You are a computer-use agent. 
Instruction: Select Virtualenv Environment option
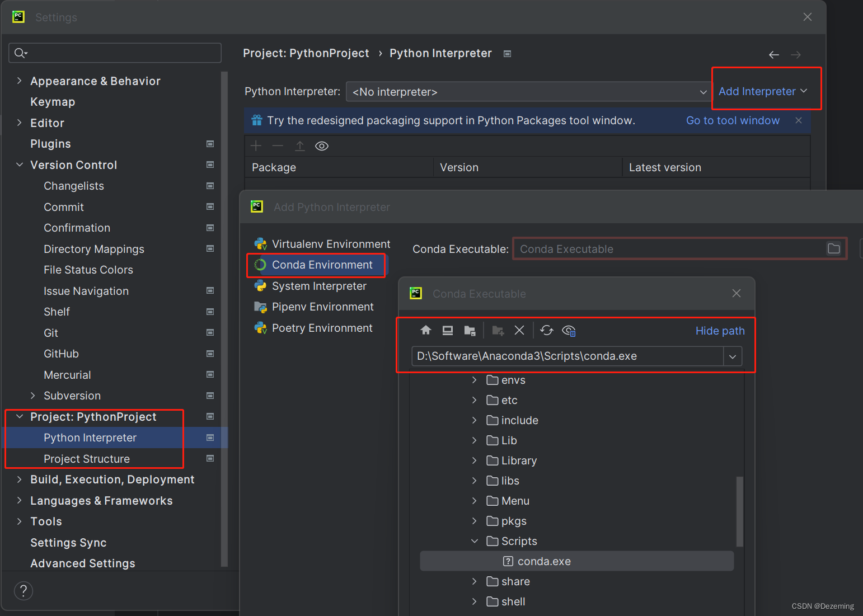pyautogui.click(x=322, y=244)
